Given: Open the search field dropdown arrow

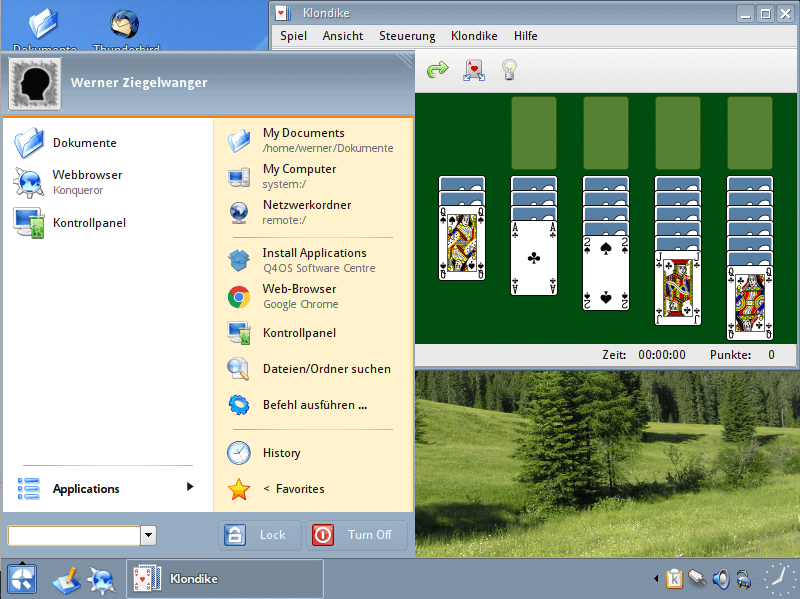Looking at the screenshot, I should pyautogui.click(x=149, y=536).
